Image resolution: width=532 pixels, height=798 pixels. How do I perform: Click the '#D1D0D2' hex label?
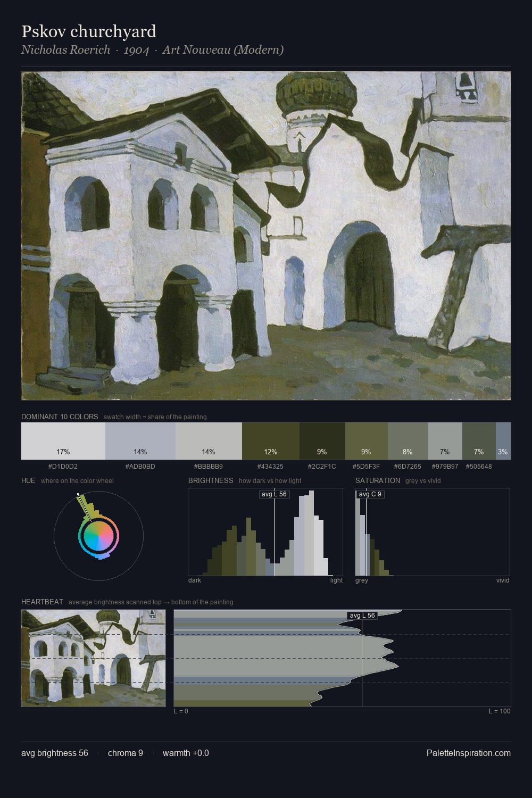click(63, 467)
